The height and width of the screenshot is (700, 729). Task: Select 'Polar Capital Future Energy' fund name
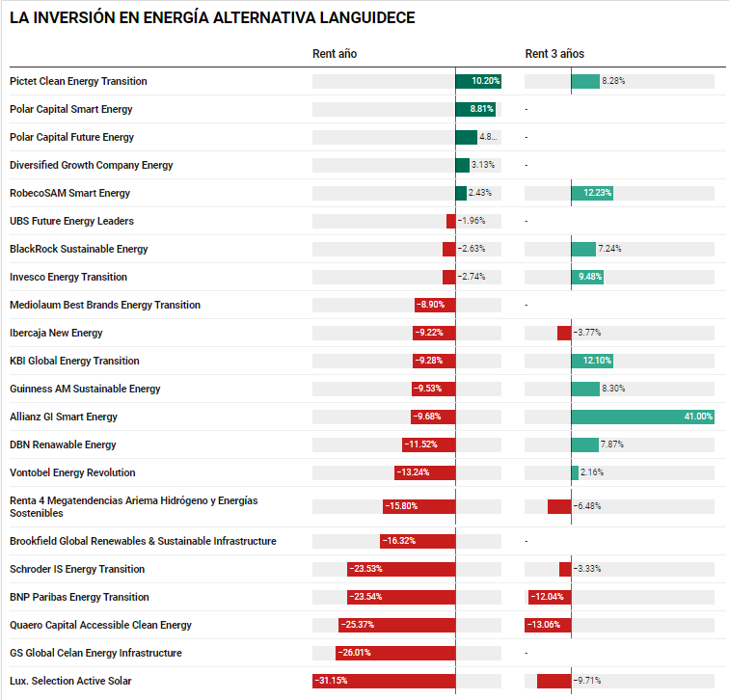tap(71, 137)
